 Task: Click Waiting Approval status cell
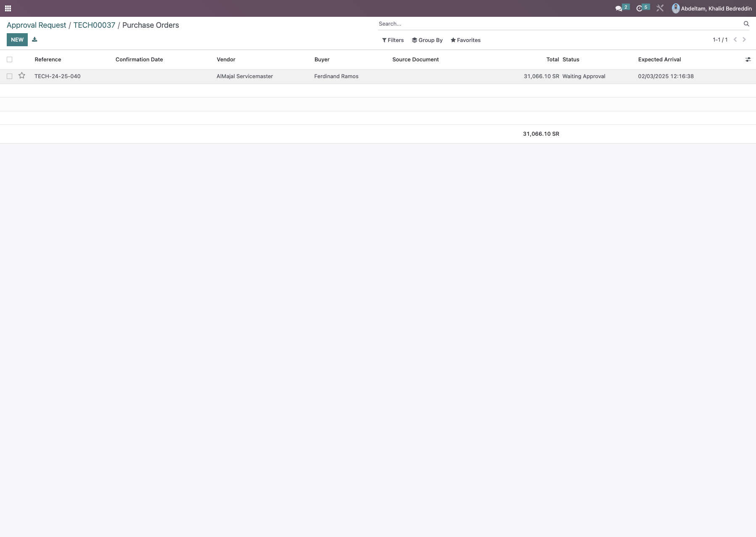584,76
